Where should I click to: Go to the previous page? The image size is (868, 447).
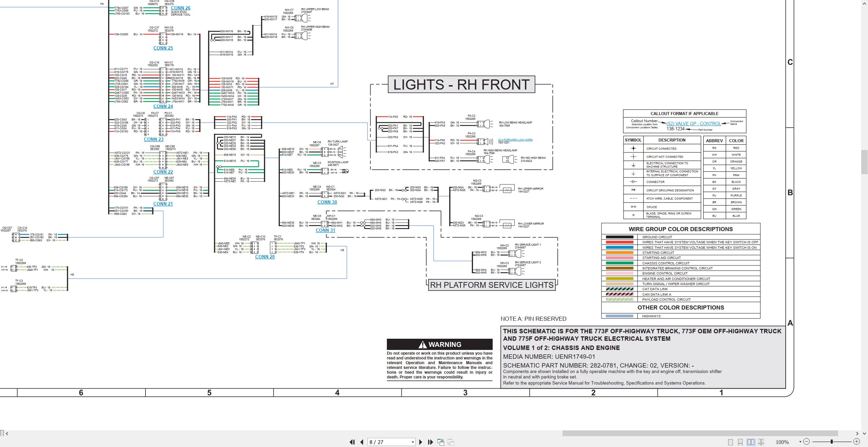pyautogui.click(x=362, y=442)
